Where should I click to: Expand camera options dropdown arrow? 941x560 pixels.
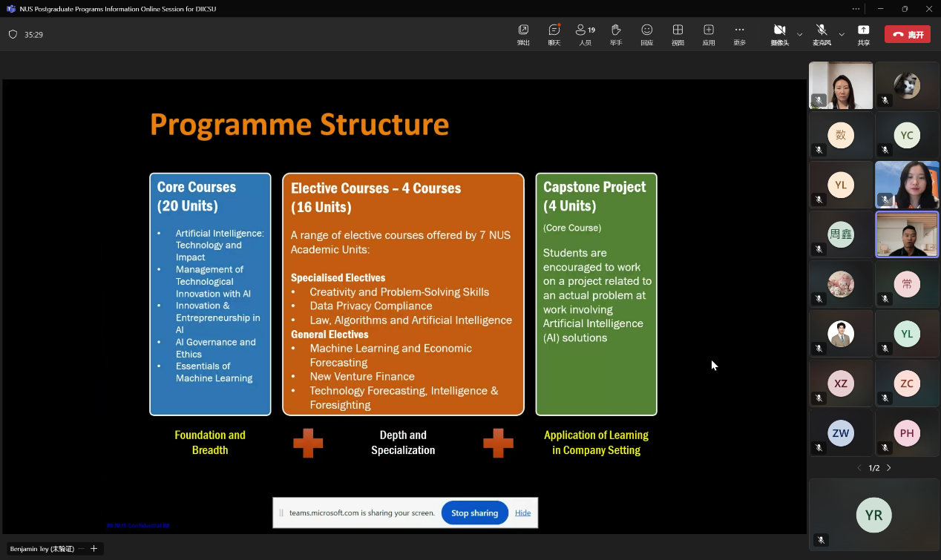pos(799,34)
